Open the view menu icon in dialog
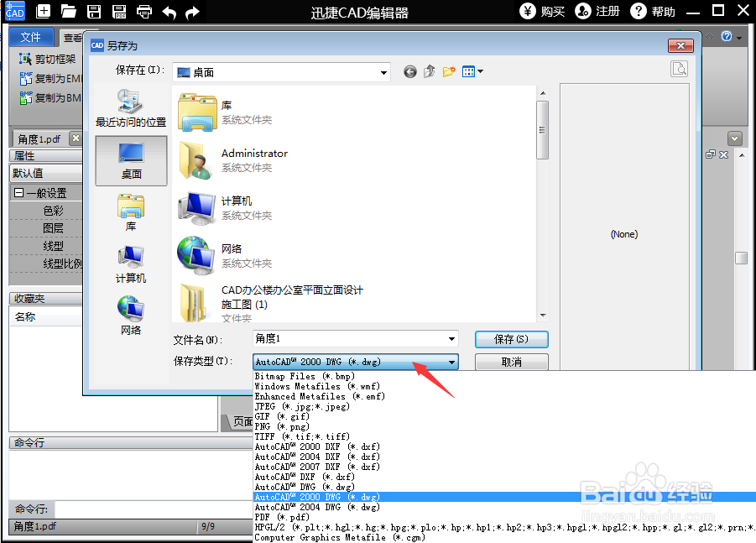Viewport: 756px width, 543px height. click(x=472, y=72)
